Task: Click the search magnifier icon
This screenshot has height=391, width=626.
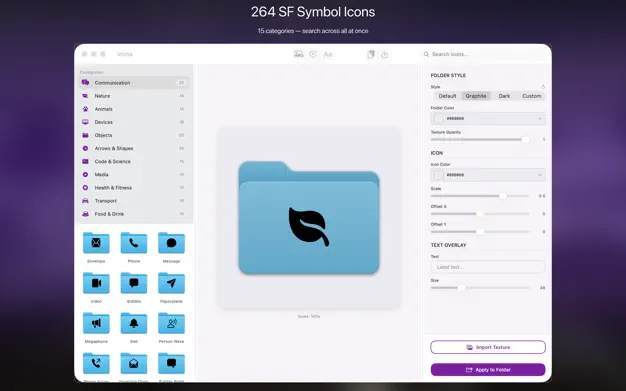Action: click(426, 54)
